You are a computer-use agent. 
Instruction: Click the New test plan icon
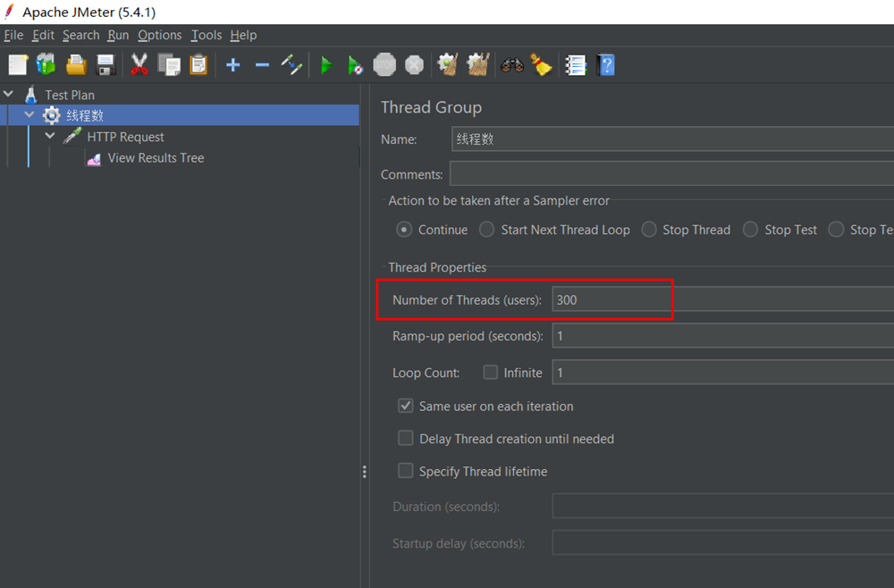click(18, 65)
